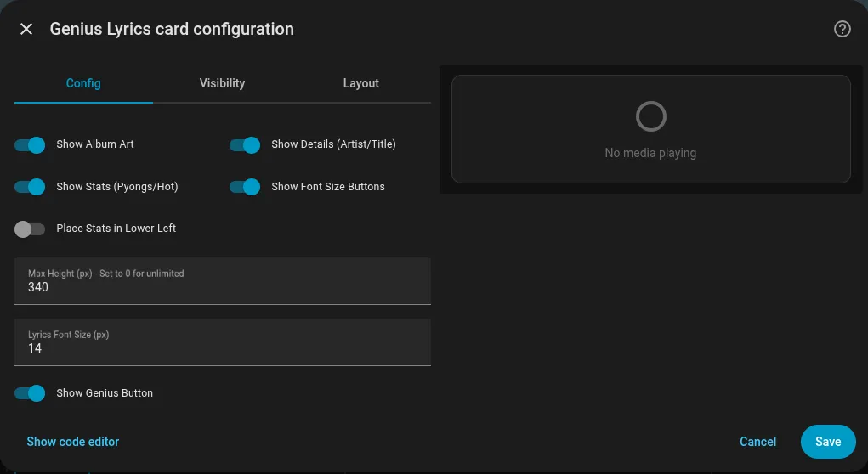The height and width of the screenshot is (474, 868).
Task: Open the Show code editor link
Action: pos(73,442)
